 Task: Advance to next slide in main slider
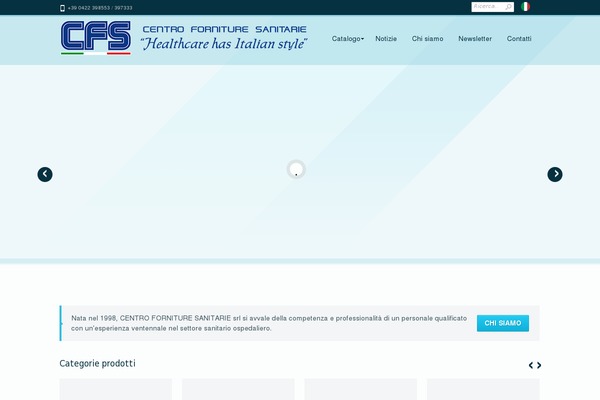[x=555, y=175]
